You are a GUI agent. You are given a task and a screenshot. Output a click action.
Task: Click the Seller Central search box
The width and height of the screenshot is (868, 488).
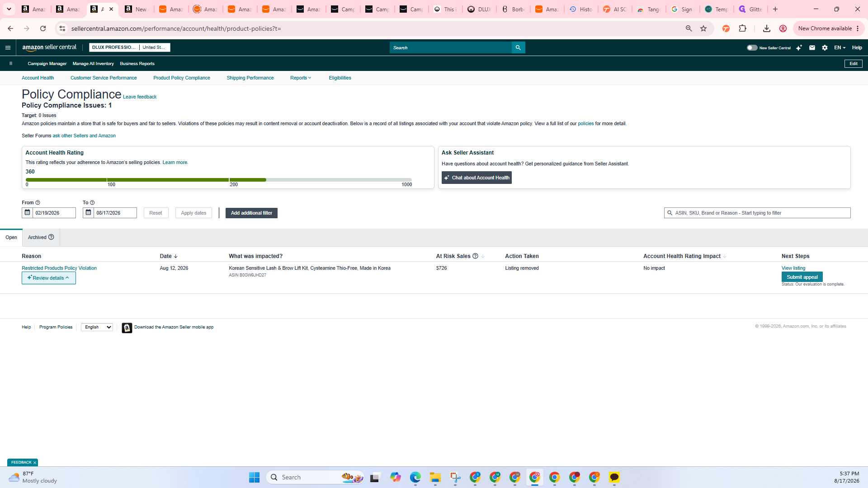(451, 47)
